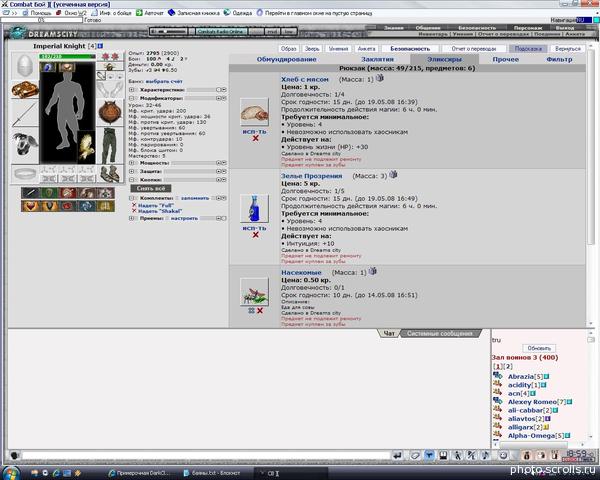Click the gloves equipment slot
The image size is (600, 480).
[x=110, y=89]
